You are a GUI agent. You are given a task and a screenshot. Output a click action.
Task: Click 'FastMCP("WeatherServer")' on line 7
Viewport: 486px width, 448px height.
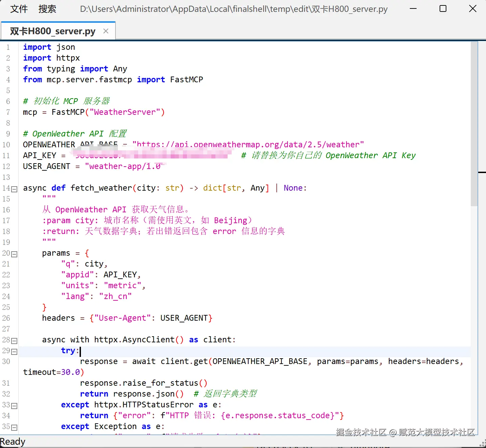(x=108, y=112)
